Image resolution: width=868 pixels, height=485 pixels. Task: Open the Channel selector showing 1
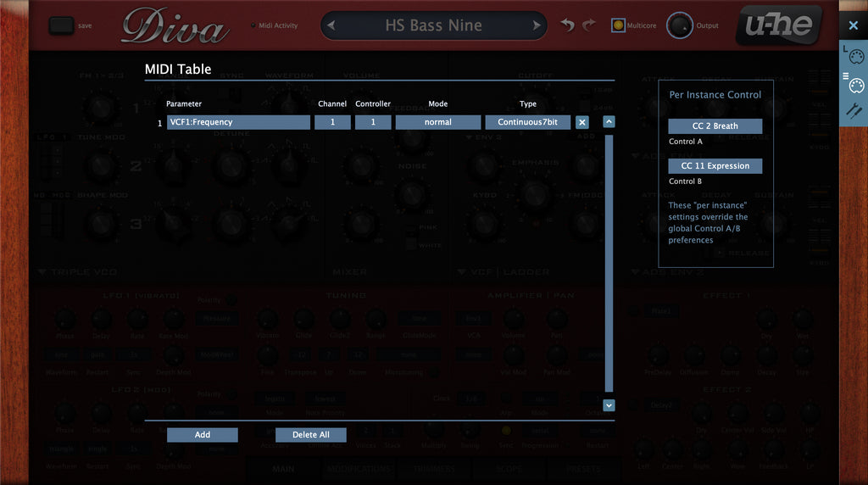click(x=332, y=122)
